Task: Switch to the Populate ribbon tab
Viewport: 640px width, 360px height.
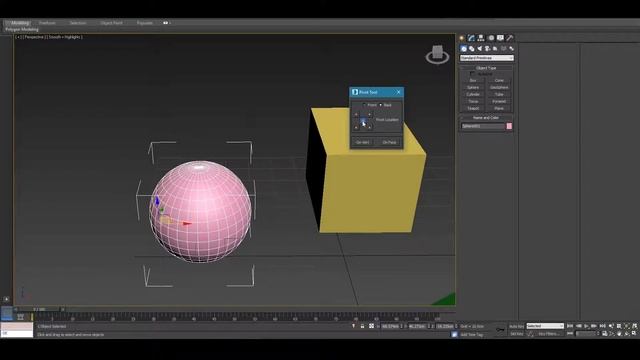Action: coord(144,23)
